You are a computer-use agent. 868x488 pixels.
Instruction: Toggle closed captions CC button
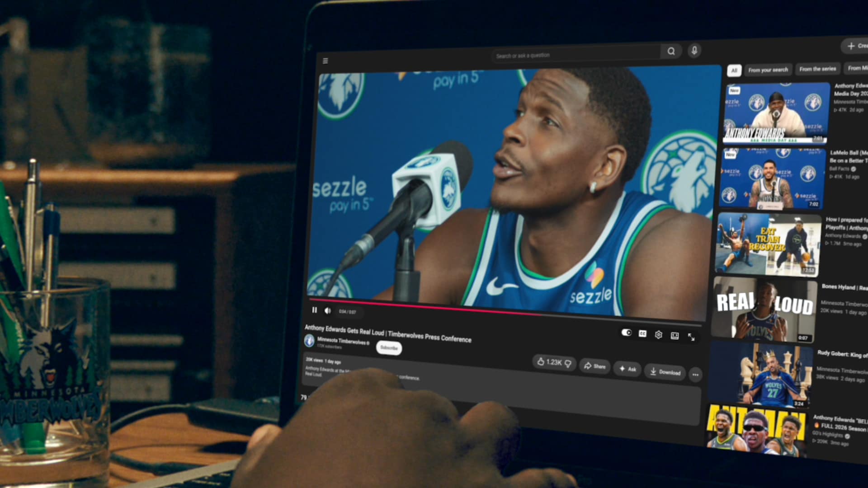(642, 333)
